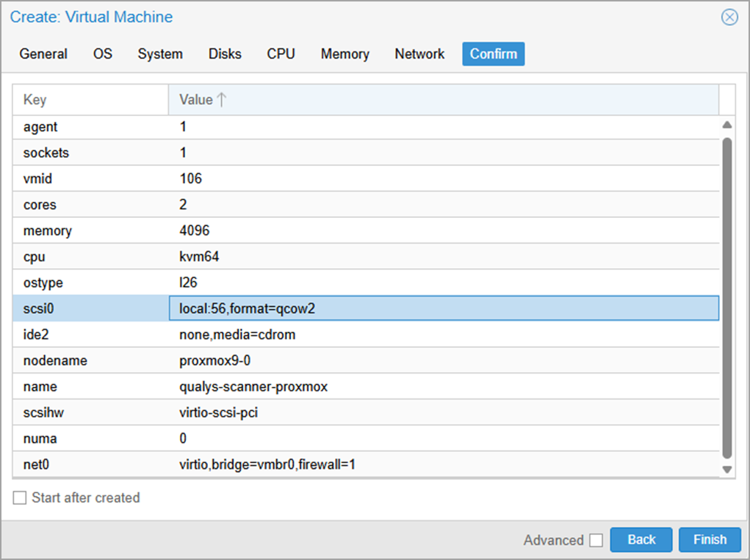The height and width of the screenshot is (560, 750).
Task: Sort by the Key column header
Action: [x=90, y=100]
